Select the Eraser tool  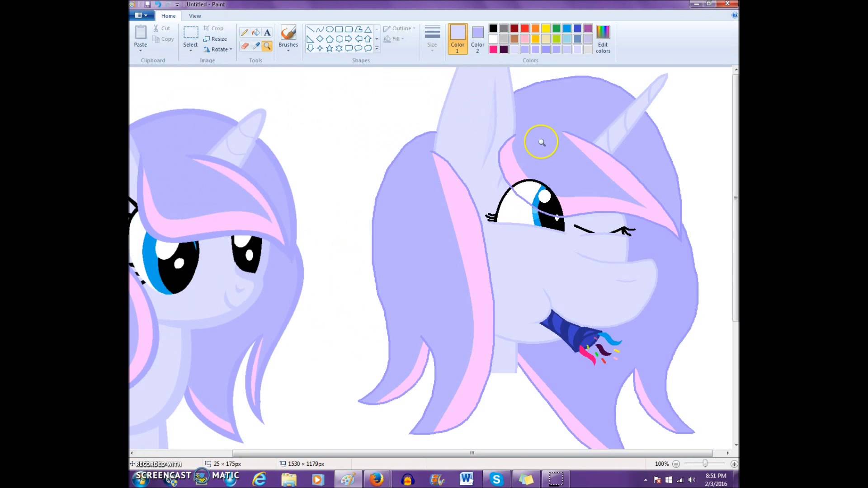tap(245, 46)
